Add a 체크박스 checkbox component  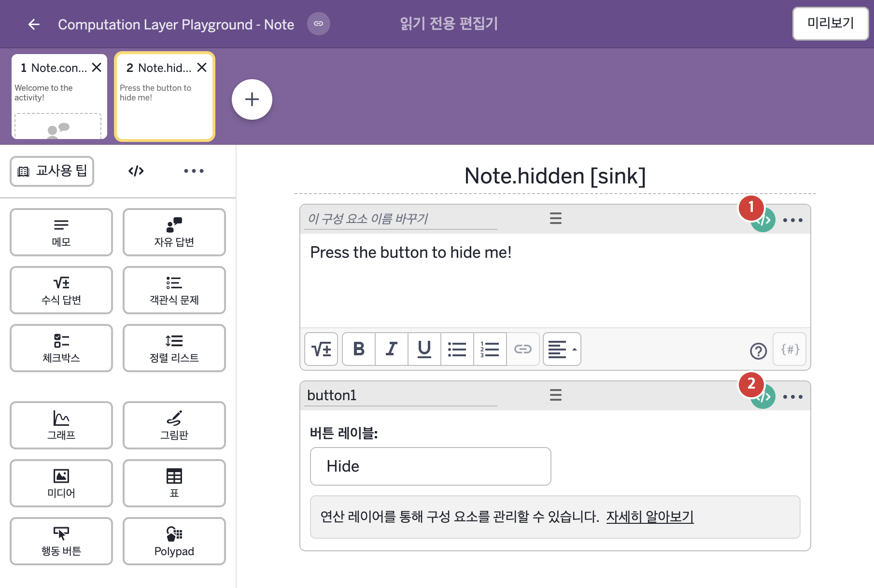[61, 348]
